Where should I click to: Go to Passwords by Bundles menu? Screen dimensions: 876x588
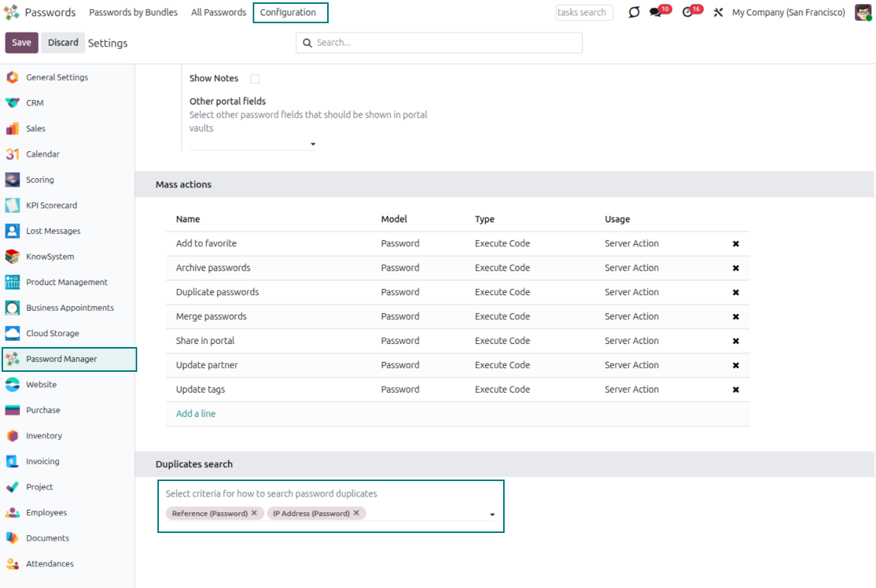133,12
